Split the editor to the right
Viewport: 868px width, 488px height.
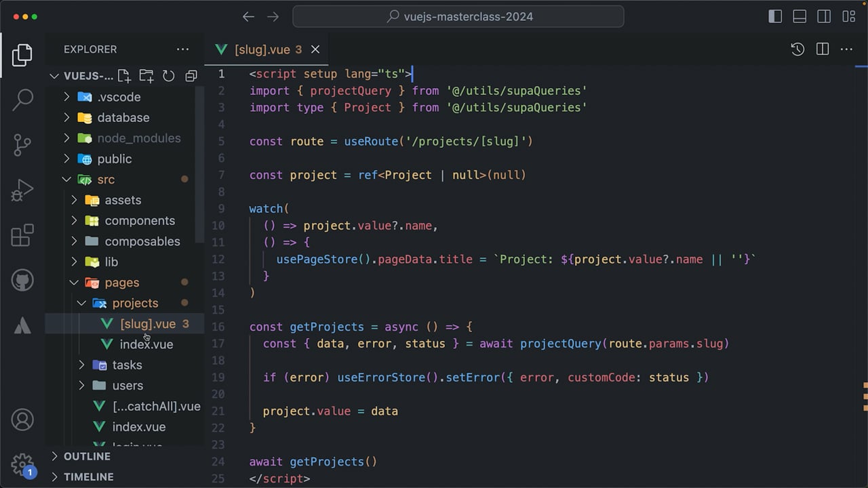coord(823,49)
